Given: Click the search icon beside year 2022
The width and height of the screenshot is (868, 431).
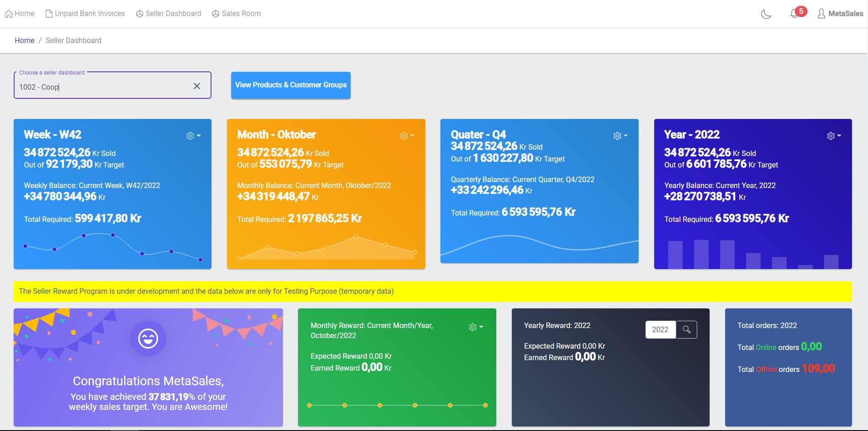Looking at the screenshot, I should [686, 329].
